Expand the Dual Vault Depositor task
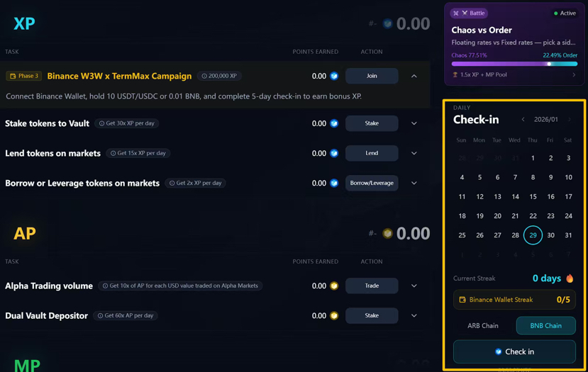This screenshot has height=372, width=588. 414,316
